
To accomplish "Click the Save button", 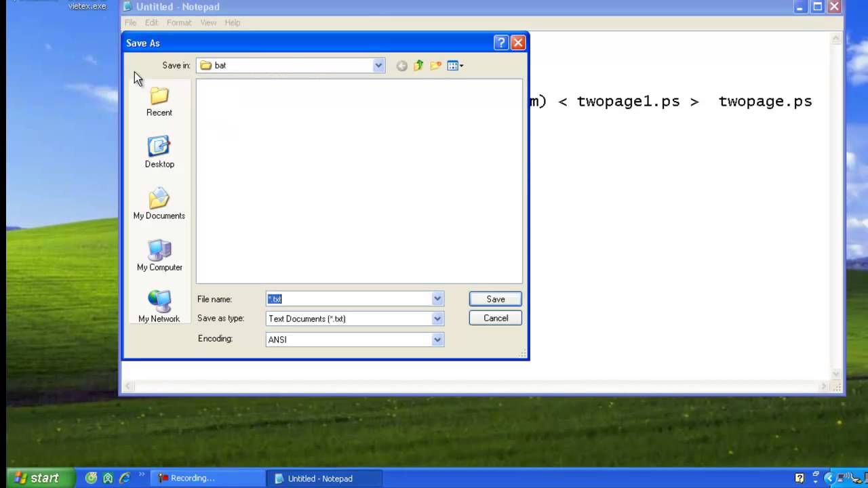I will point(496,299).
